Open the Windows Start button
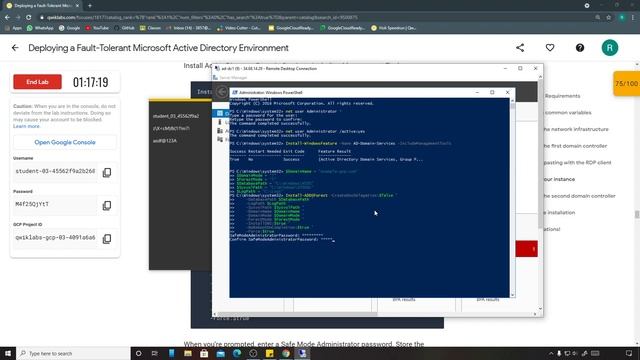This screenshot has height=360, width=640. pyautogui.click(x=8, y=353)
